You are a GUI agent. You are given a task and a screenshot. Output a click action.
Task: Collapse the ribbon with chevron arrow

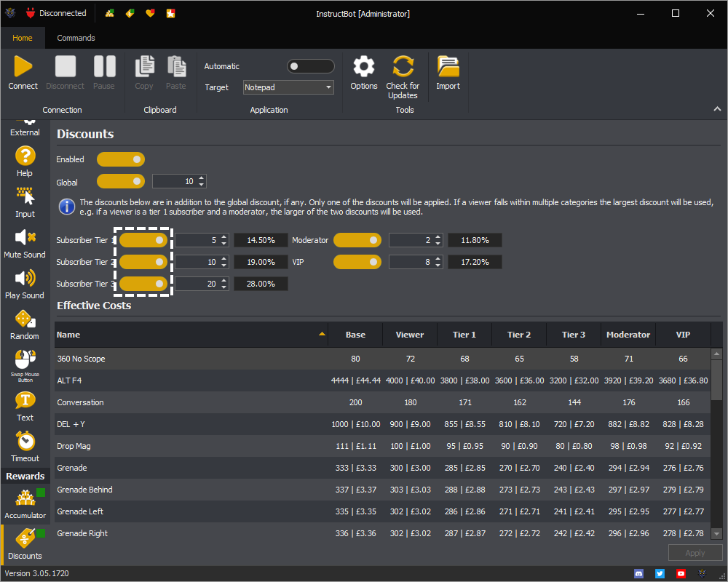[717, 109]
